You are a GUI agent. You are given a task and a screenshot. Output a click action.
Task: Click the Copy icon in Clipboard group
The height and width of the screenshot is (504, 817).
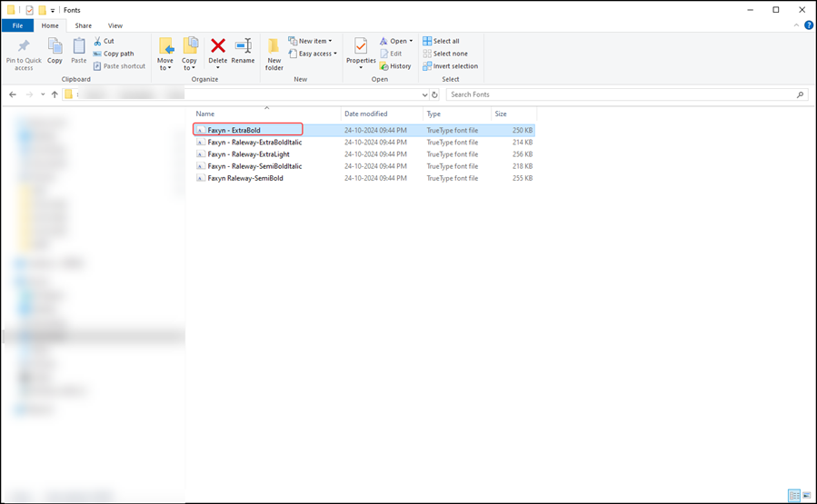(55, 46)
